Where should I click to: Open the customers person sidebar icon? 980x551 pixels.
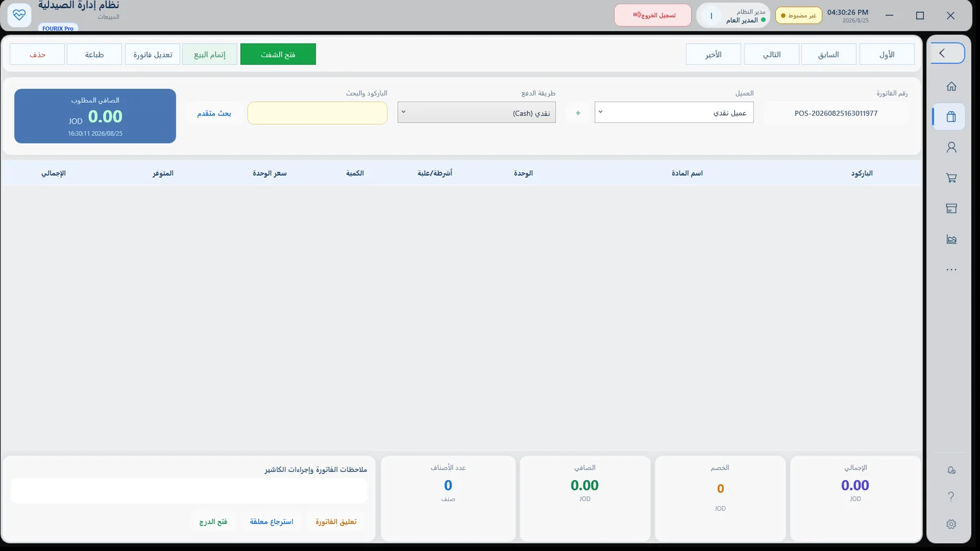951,148
